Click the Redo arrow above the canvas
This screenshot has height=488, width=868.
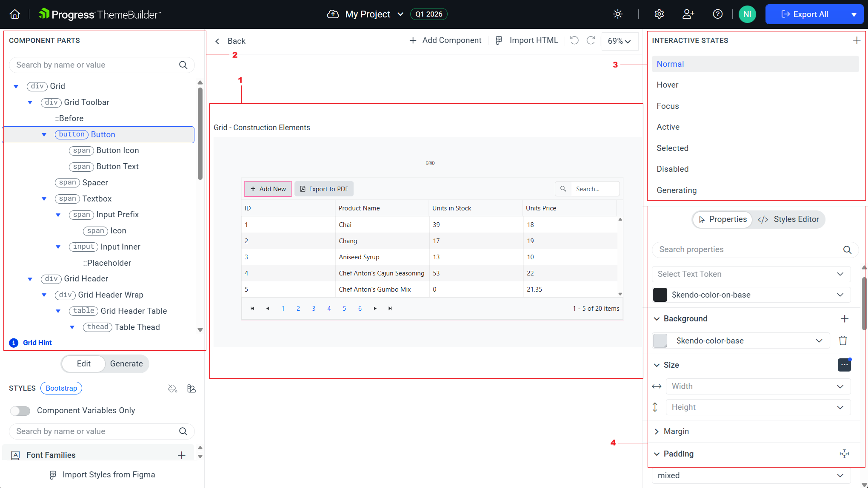[x=591, y=40]
